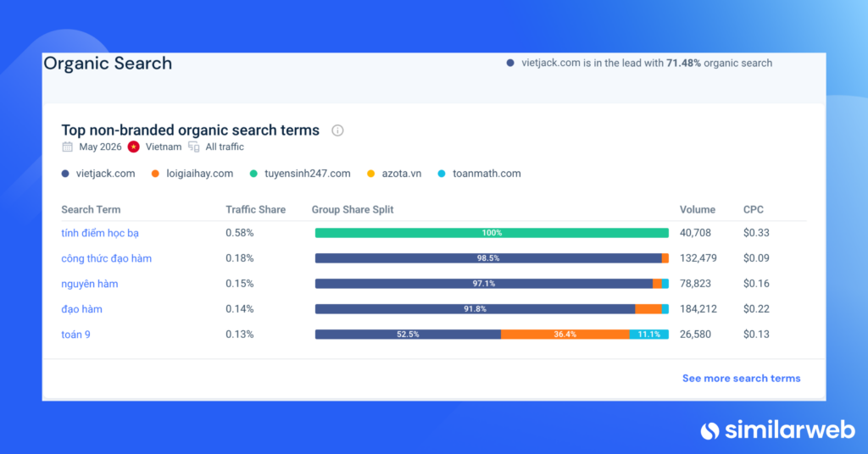Viewport: 868px width, 454px height.
Task: Click the info icon beside the section title
Action: coord(337,130)
